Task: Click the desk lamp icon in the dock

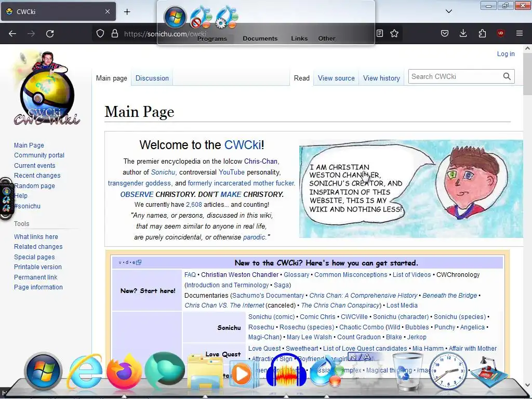Action: click(x=489, y=371)
